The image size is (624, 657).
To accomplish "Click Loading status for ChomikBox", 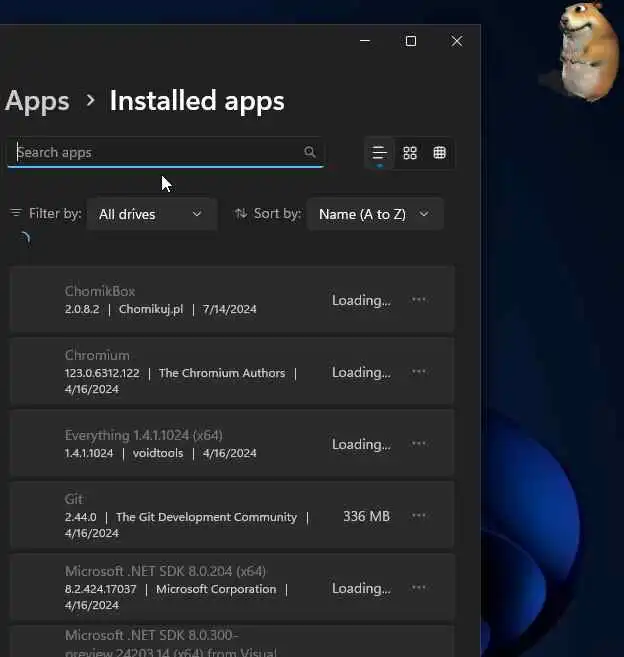I will coord(361,300).
